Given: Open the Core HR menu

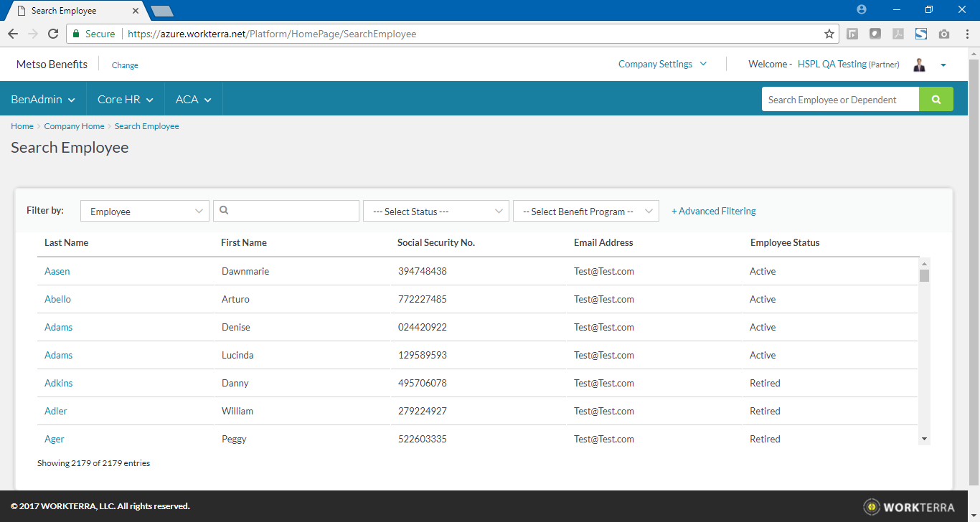Looking at the screenshot, I should pos(126,100).
